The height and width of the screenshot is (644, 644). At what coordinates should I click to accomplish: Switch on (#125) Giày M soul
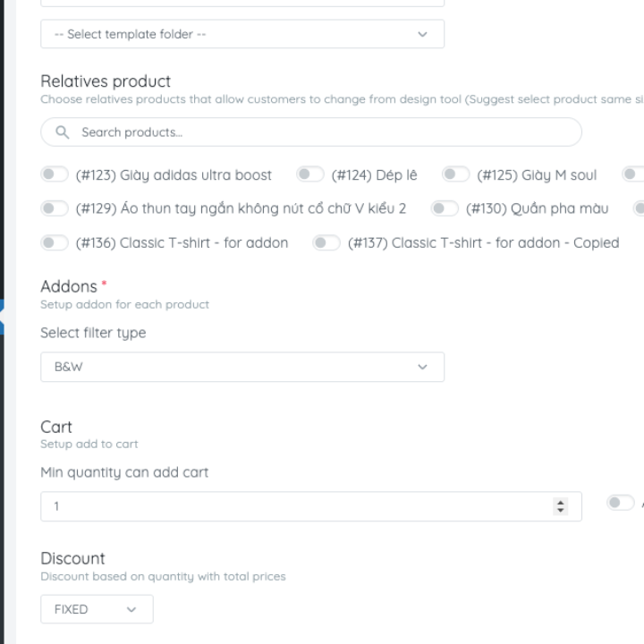pos(456,174)
